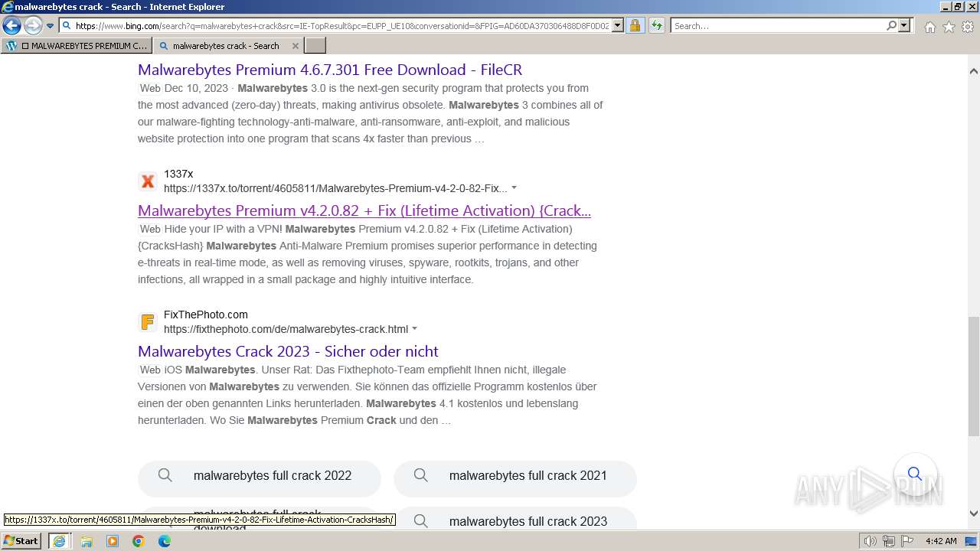Click the 4:42 AM system clock
The image size is (980, 551).
(941, 541)
